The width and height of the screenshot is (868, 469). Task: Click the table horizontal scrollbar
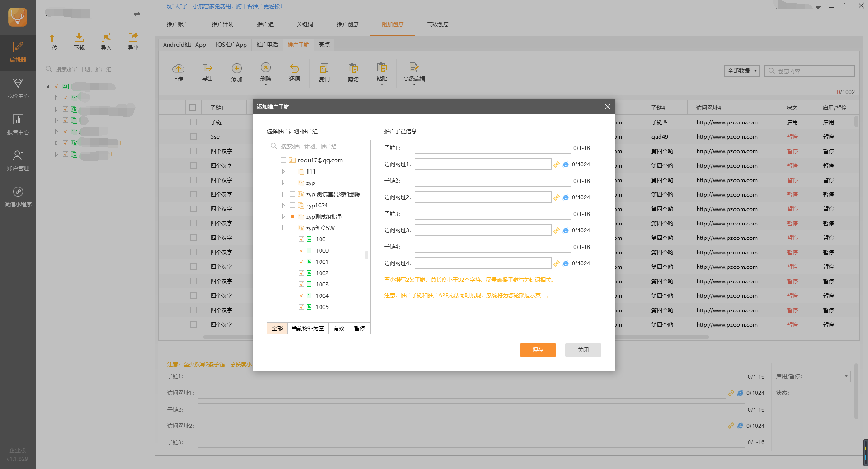[x=456, y=337]
